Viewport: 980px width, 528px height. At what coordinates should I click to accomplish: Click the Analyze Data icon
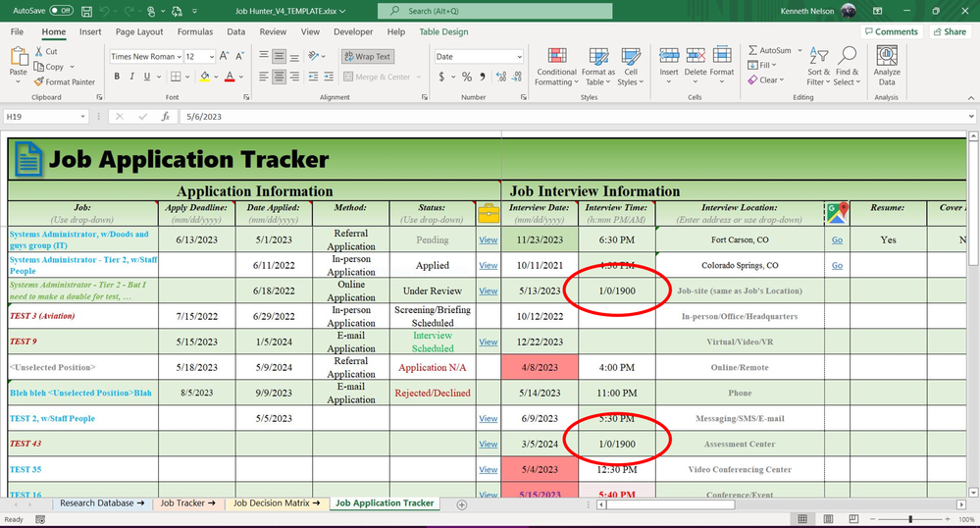click(887, 56)
